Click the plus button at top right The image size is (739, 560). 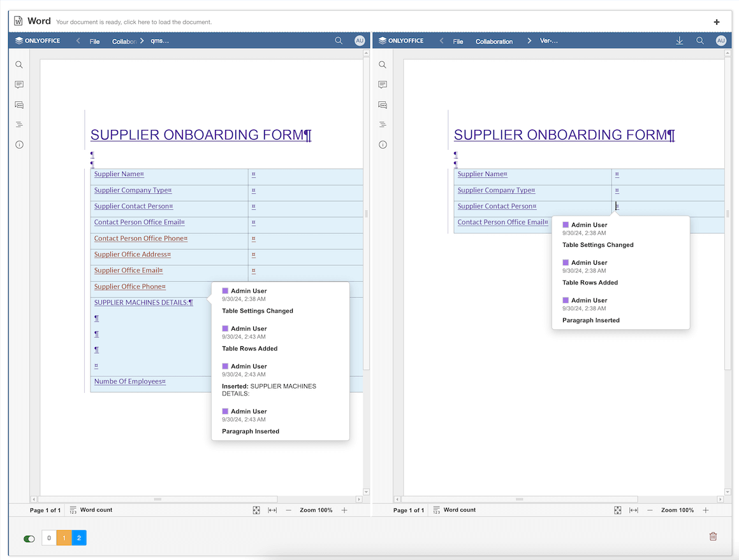[x=717, y=22]
